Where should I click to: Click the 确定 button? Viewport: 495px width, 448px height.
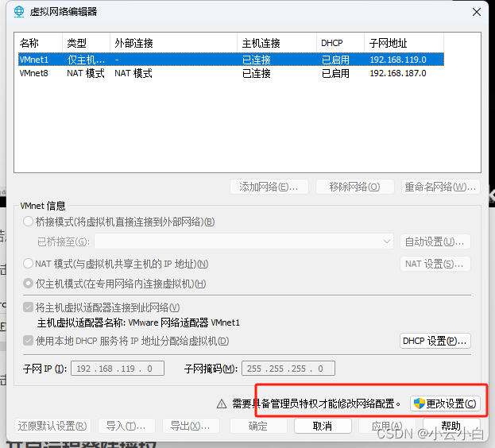tap(258, 426)
